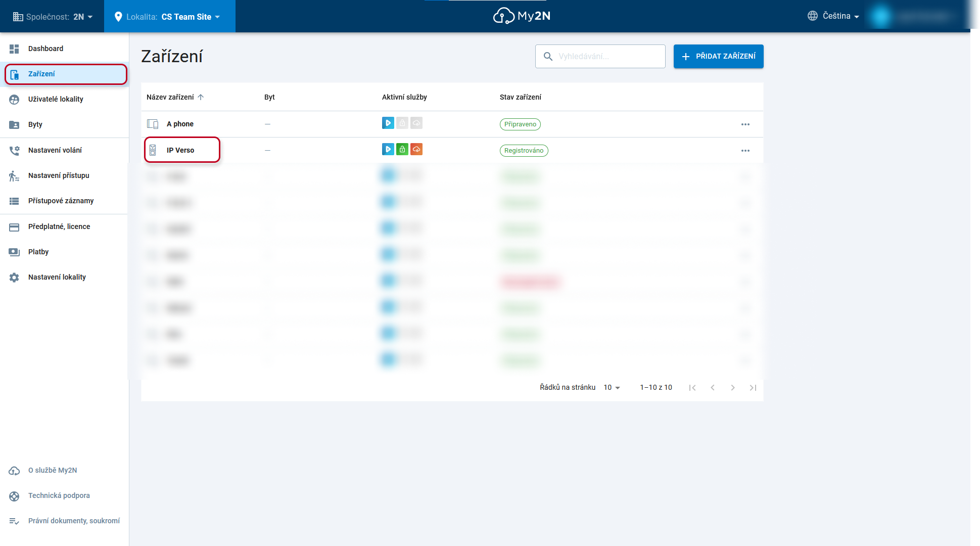Screen dimensions: 980x546
Task: Expand the Lokalita CS Team Site dropdown
Action: [x=170, y=17]
